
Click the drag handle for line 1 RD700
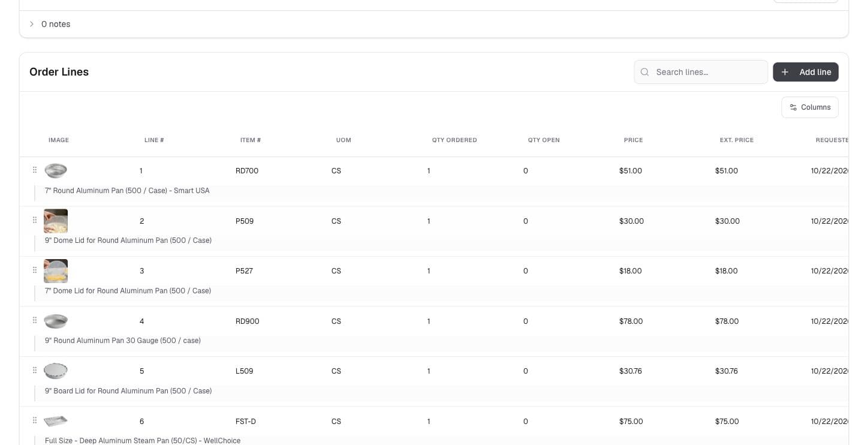[x=35, y=170]
